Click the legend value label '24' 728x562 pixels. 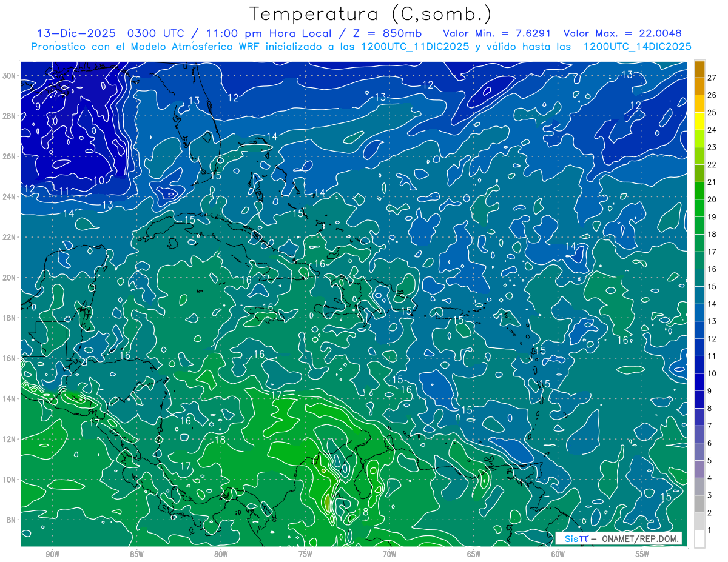712,130
